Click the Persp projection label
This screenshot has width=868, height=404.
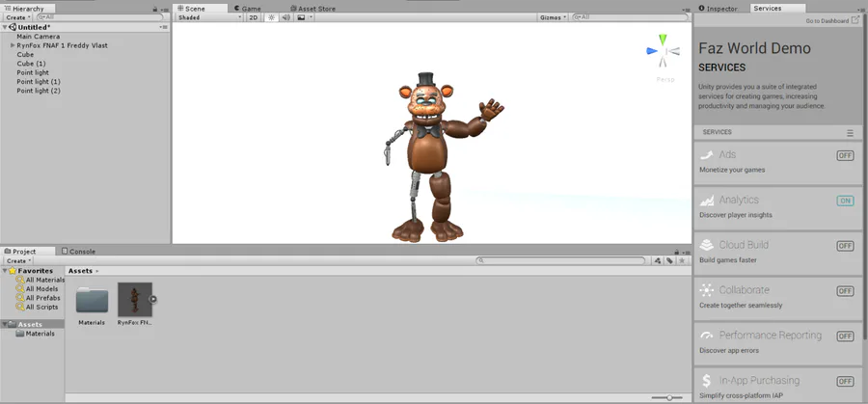(x=665, y=80)
